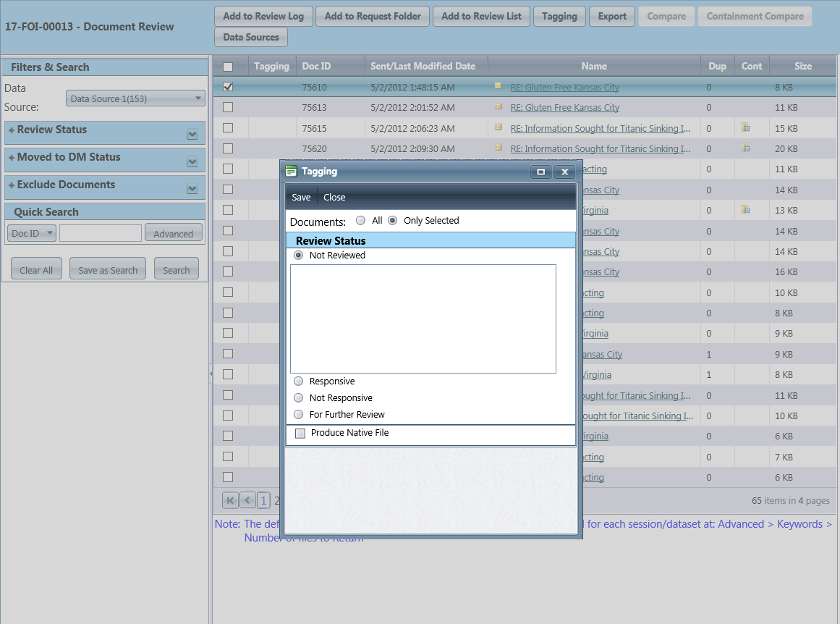Select All documents radio option
Screen dimensions: 840x624
pos(361,221)
